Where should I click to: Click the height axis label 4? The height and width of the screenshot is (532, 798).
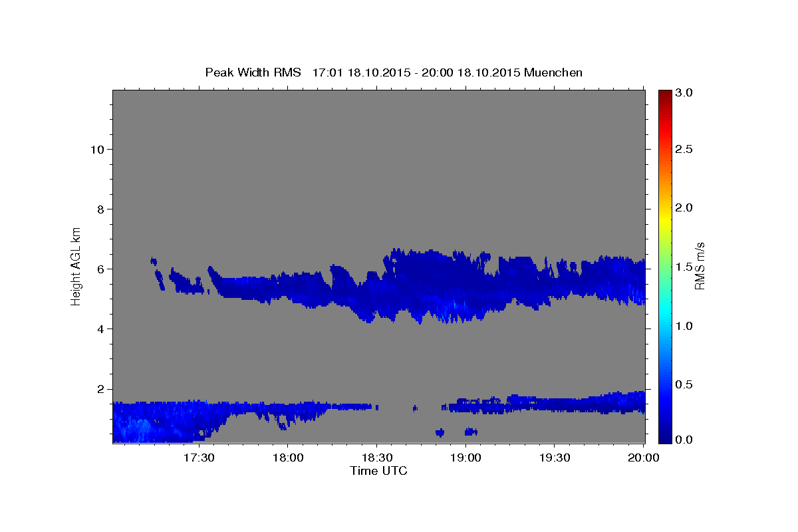click(101, 329)
